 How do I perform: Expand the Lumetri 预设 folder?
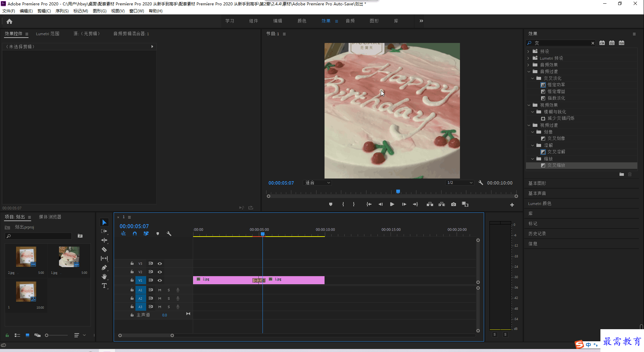pyautogui.click(x=528, y=58)
